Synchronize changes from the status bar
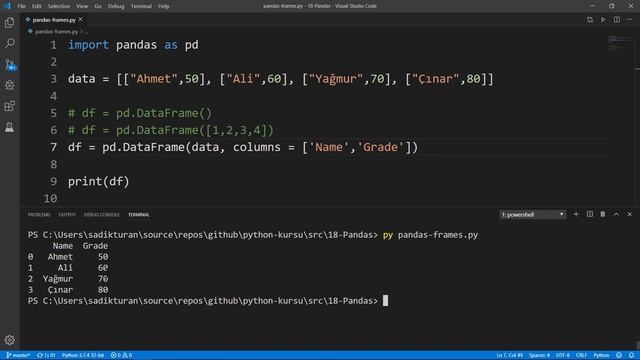640x360 pixels. point(46,355)
